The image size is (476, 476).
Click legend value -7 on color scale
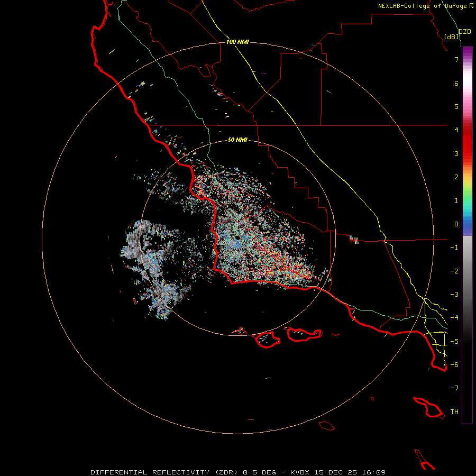point(454,388)
